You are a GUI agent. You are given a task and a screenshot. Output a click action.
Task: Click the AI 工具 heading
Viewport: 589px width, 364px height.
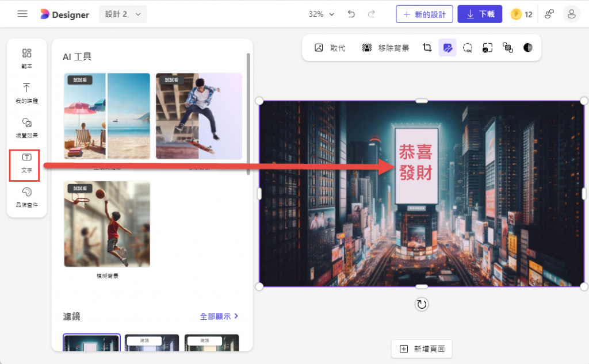click(x=77, y=56)
